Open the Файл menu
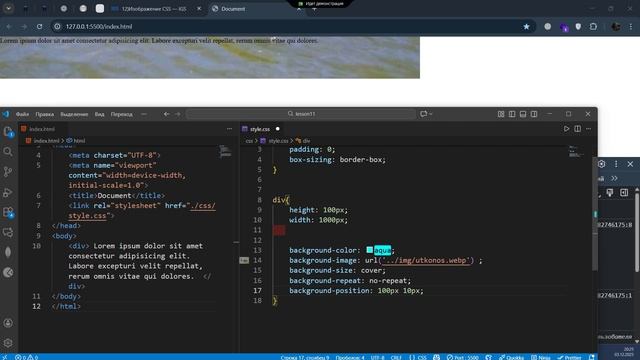Image resolution: width=640 pixels, height=360 pixels. pyautogui.click(x=22, y=114)
